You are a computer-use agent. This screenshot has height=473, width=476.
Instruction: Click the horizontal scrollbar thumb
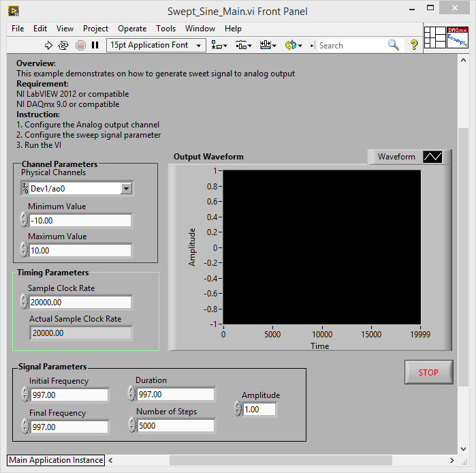point(281,460)
